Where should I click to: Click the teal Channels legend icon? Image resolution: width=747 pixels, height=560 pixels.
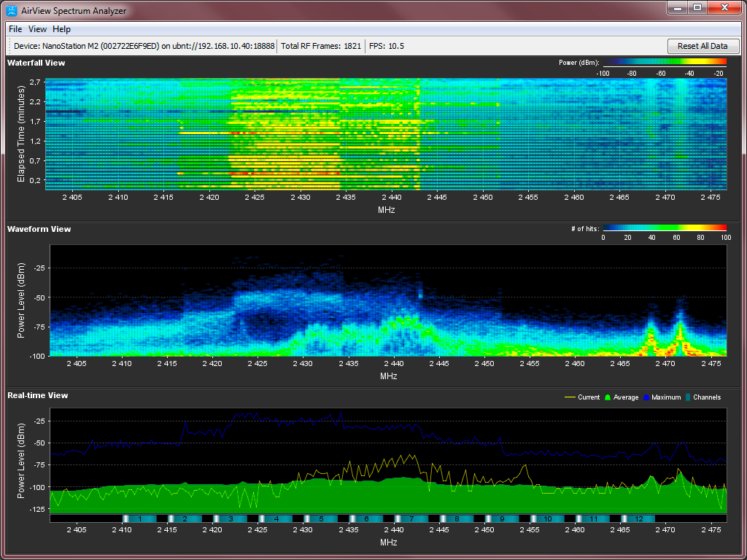point(689,397)
